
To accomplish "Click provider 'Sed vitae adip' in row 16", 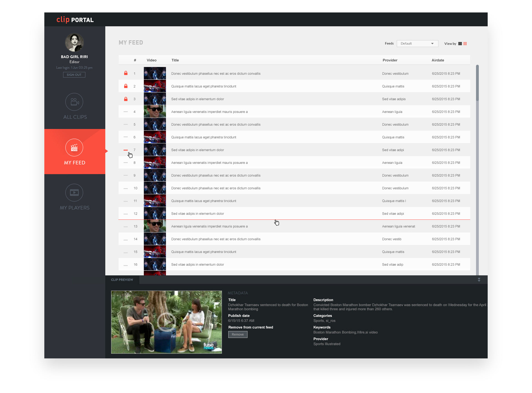I will [x=393, y=265].
